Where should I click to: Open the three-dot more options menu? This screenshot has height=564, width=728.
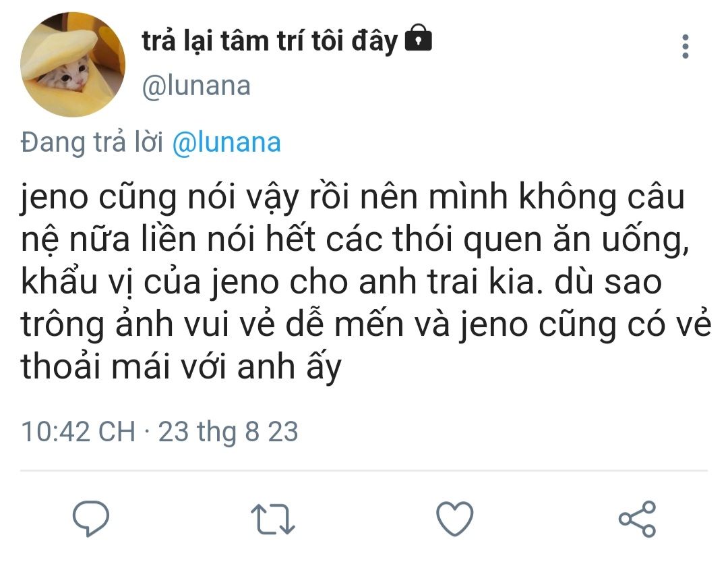686,47
